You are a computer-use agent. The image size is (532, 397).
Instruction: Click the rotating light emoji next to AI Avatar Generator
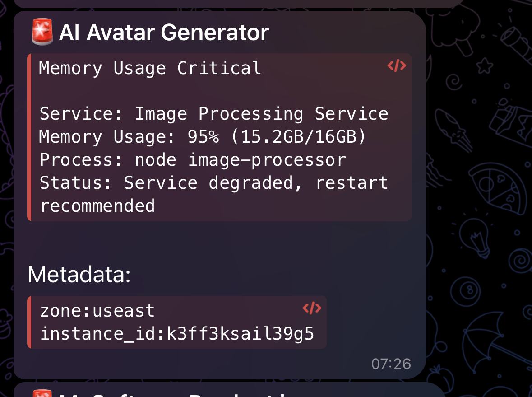42,32
